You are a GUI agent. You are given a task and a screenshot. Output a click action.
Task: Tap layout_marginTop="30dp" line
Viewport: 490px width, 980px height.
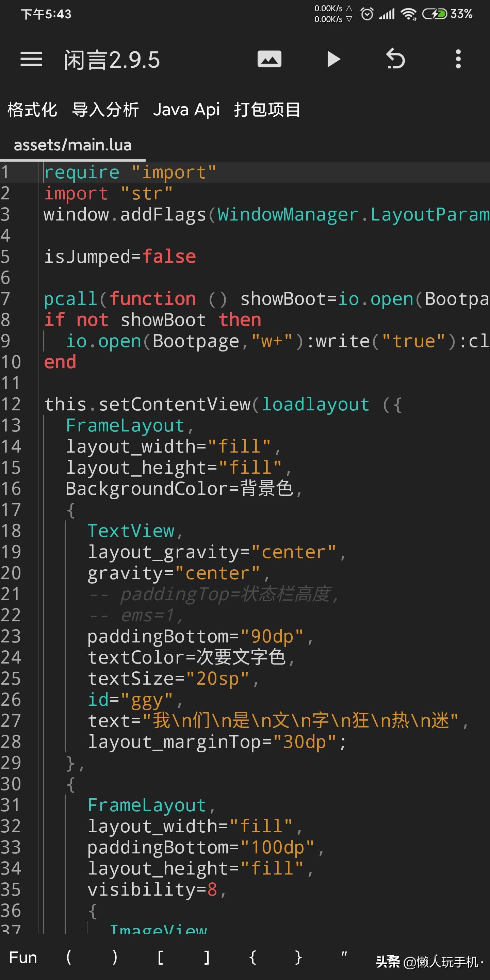217,742
